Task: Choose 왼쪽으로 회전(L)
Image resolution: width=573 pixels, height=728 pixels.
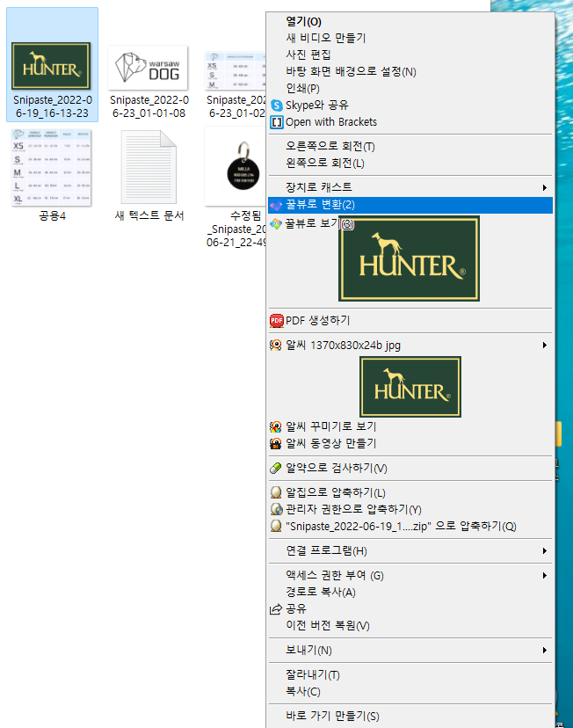Action: point(410,163)
